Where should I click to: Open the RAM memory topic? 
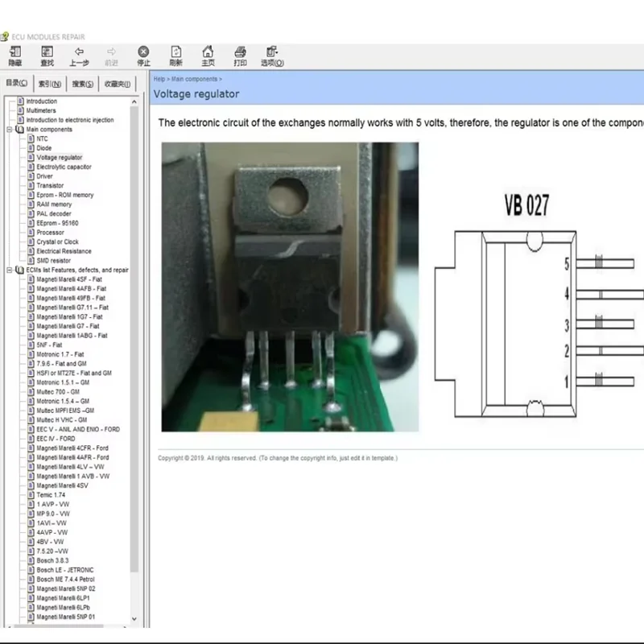[54, 204]
